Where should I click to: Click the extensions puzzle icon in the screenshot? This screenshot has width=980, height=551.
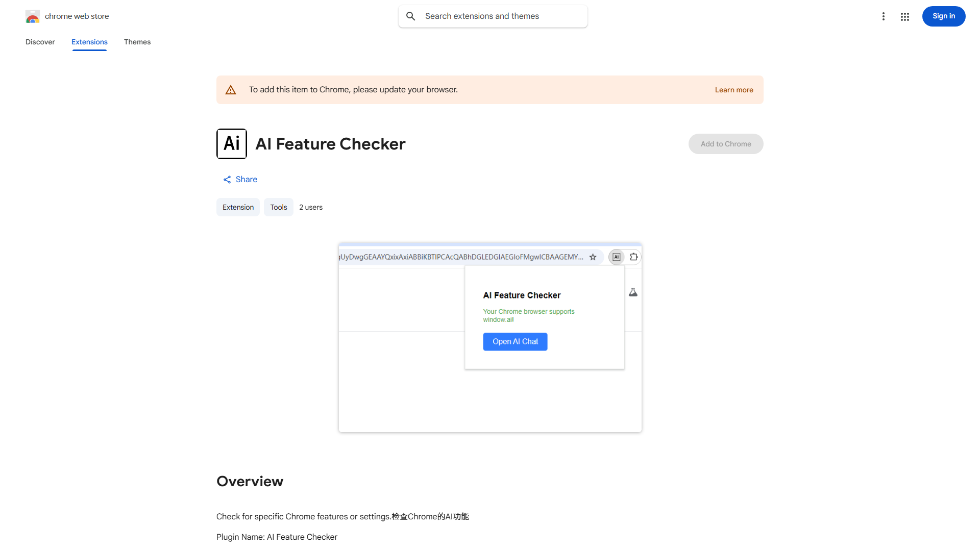[633, 257]
